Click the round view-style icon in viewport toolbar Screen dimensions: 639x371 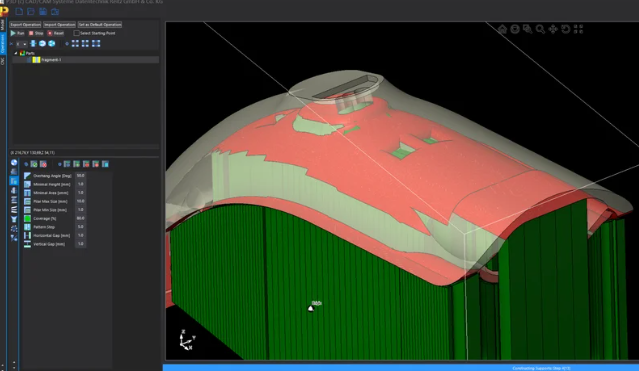[515, 29]
